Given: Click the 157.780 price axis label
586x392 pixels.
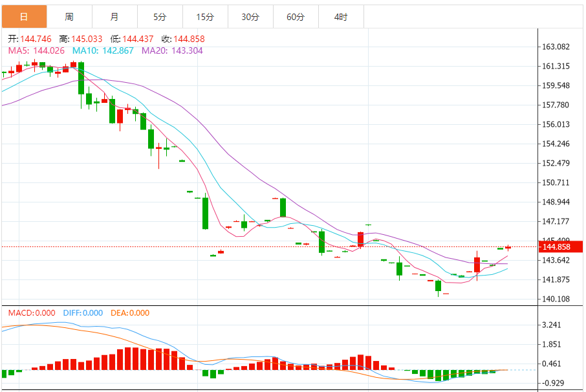Looking at the screenshot, I should click(556, 105).
